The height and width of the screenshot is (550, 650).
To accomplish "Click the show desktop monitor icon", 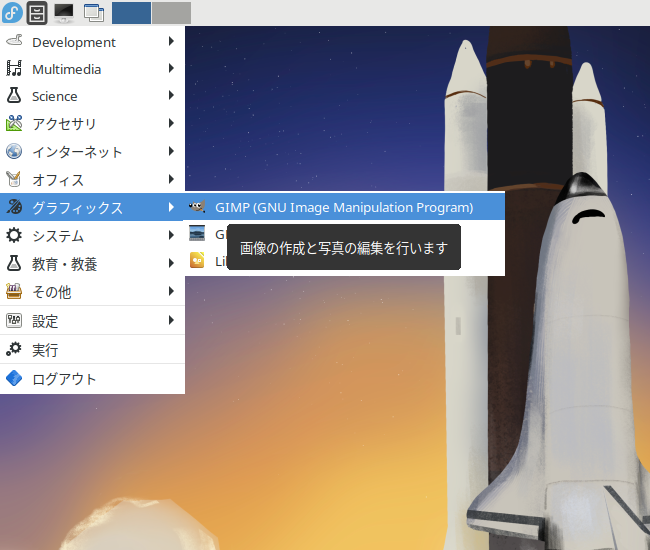I will pos(64,12).
